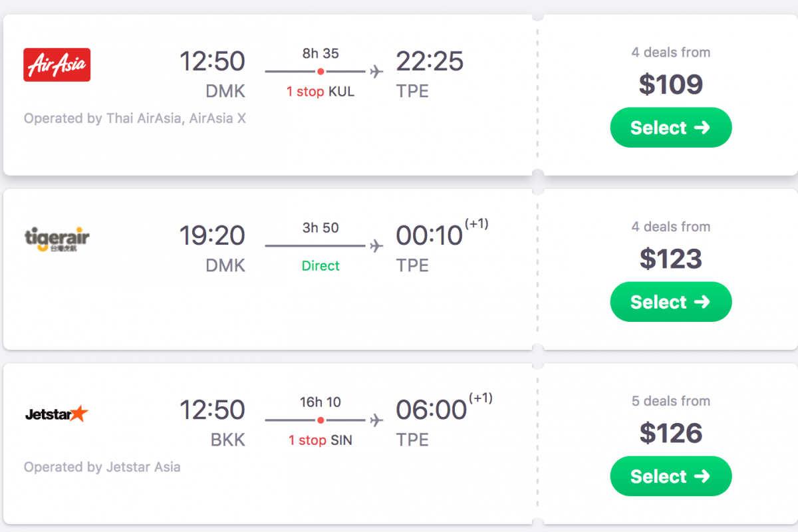Image resolution: width=798 pixels, height=532 pixels.
Task: Select the $123 tigerair deal
Action: pyautogui.click(x=670, y=302)
